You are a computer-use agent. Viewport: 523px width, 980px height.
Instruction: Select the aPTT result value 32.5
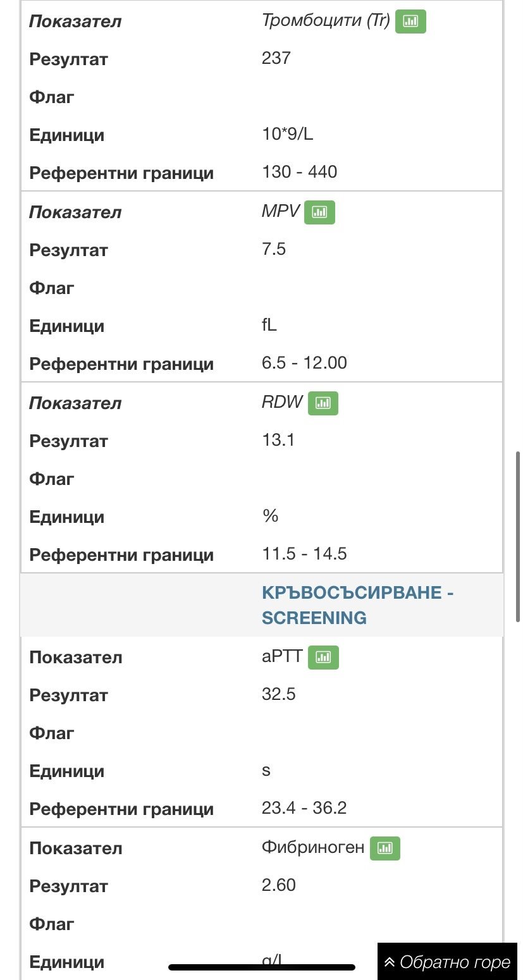click(279, 695)
